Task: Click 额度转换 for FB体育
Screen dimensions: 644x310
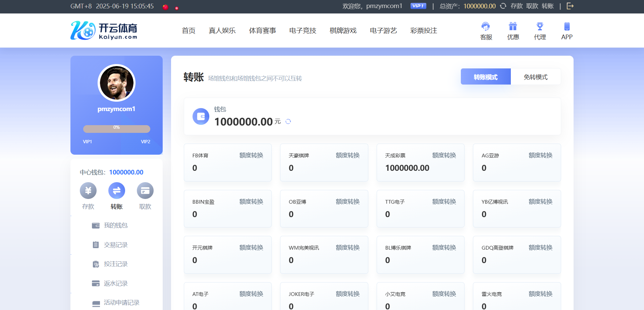Action: [x=251, y=155]
